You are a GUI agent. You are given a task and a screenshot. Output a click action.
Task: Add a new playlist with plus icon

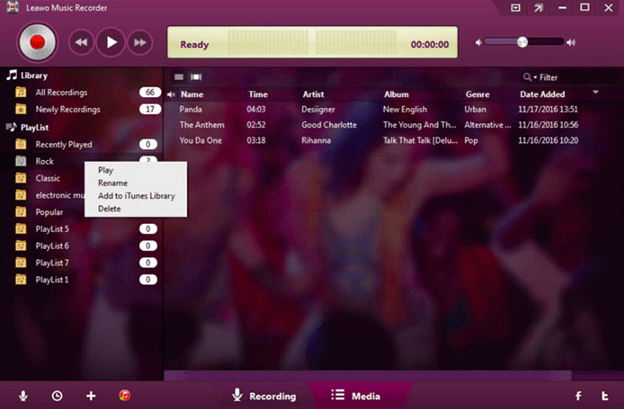point(91,396)
